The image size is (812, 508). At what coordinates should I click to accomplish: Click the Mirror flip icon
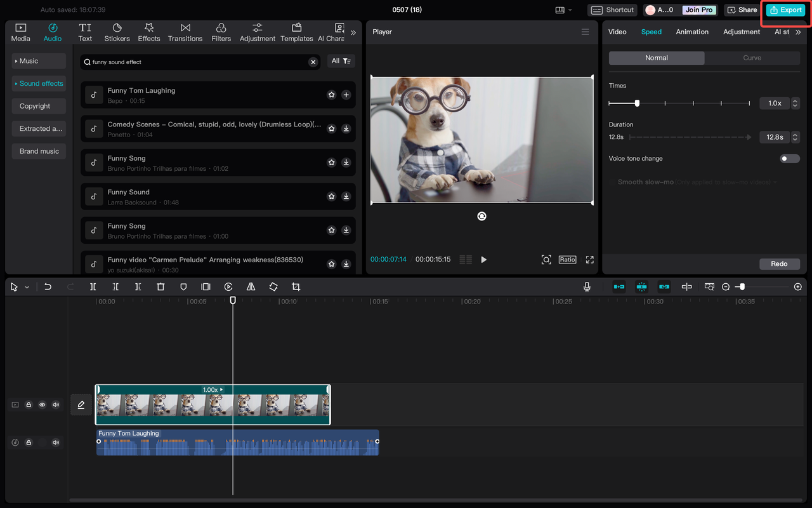coord(251,287)
